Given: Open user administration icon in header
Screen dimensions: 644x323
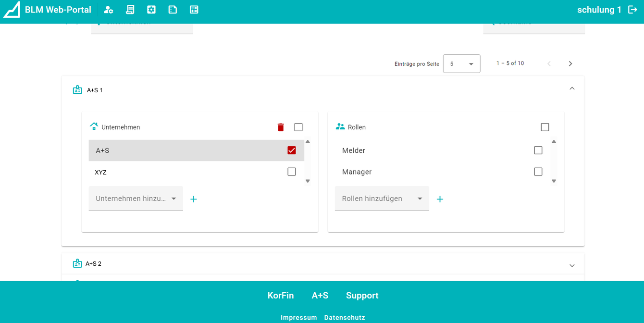Looking at the screenshot, I should pos(109,10).
